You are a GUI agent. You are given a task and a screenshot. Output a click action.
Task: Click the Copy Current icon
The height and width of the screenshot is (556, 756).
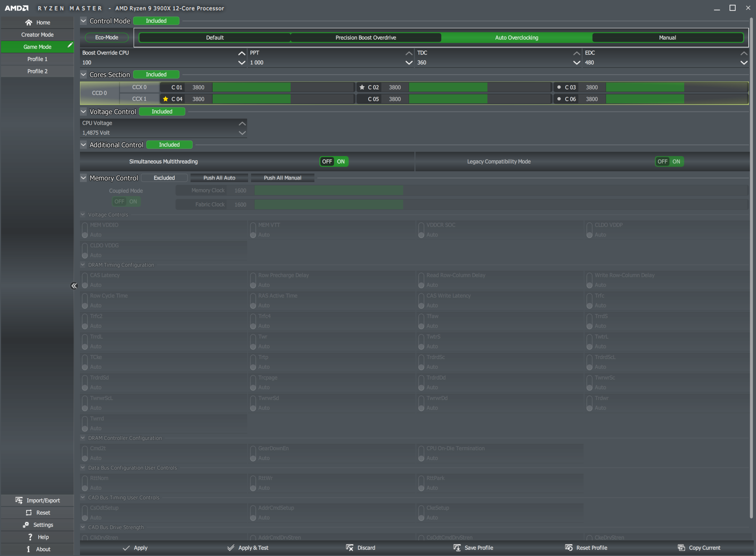(681, 548)
